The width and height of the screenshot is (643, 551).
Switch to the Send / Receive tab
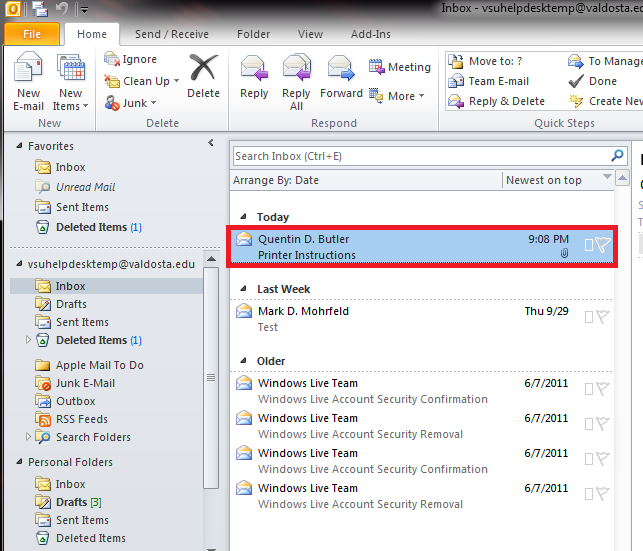(x=172, y=34)
